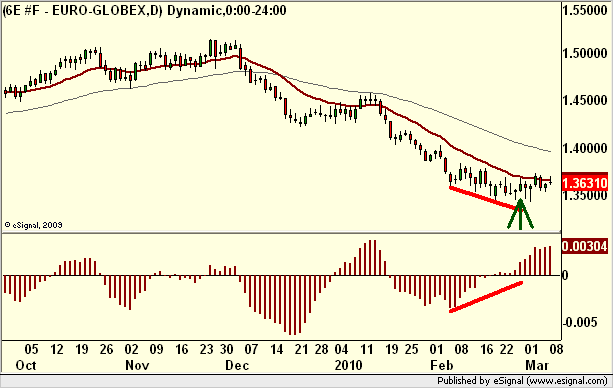Image resolution: width=613 pixels, height=388 pixels.
Task: Click the 1.45000 price axis label
Action: tap(585, 101)
